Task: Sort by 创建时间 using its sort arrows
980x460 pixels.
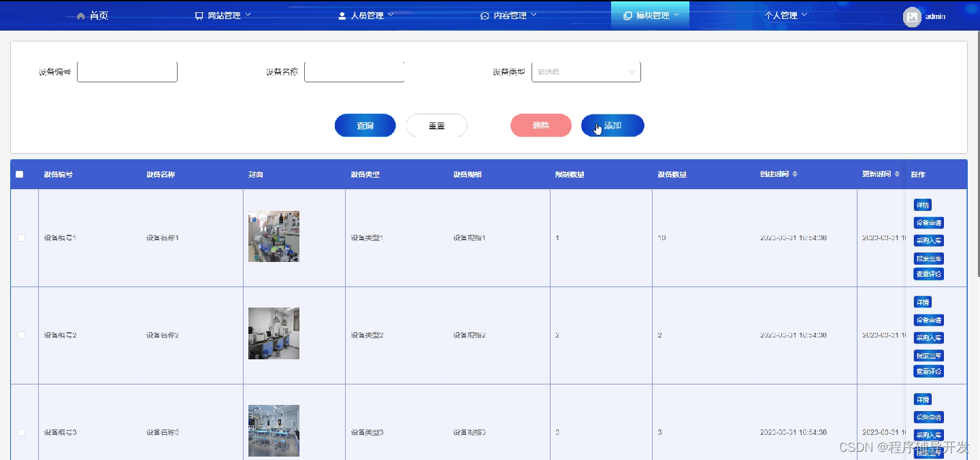Action: [795, 175]
